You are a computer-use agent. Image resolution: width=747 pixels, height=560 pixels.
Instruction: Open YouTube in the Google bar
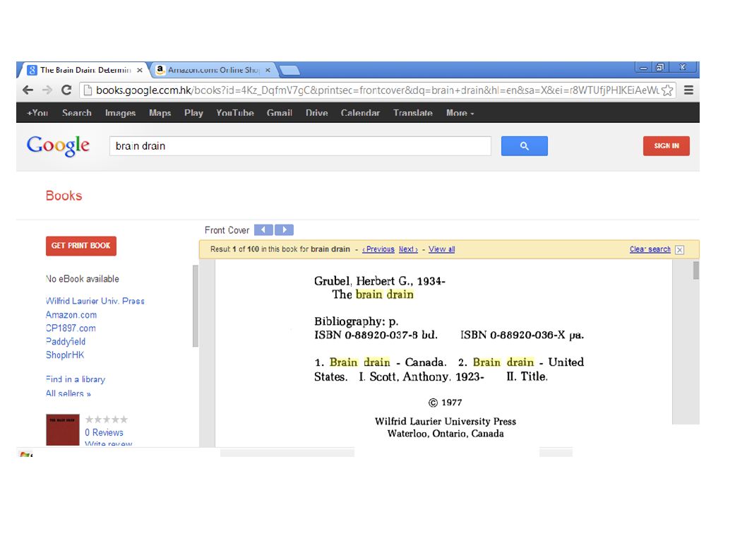click(235, 113)
